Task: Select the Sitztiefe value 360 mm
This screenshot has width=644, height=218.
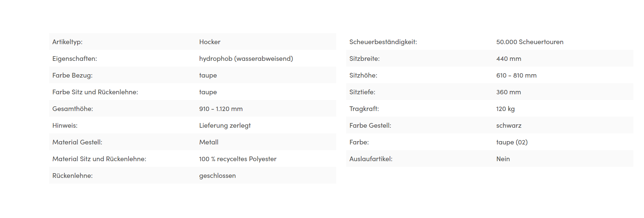Action: tap(508, 92)
